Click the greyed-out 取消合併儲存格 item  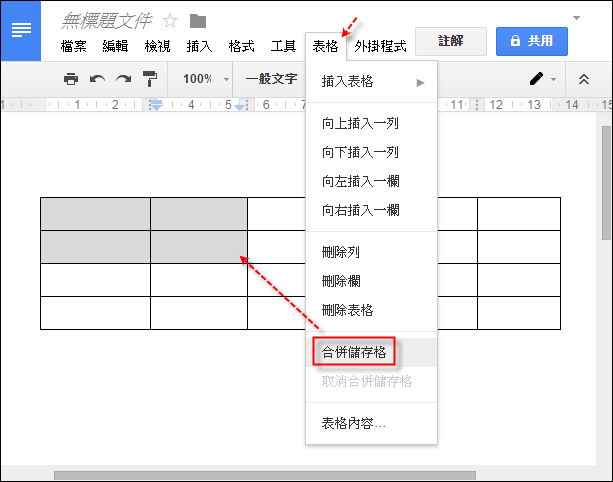tap(371, 381)
